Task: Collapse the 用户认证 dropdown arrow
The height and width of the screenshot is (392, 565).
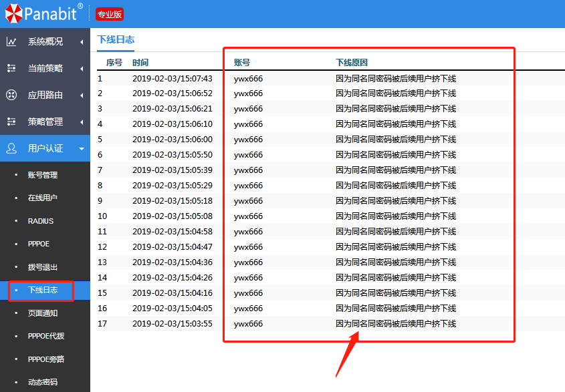Action: [82, 149]
